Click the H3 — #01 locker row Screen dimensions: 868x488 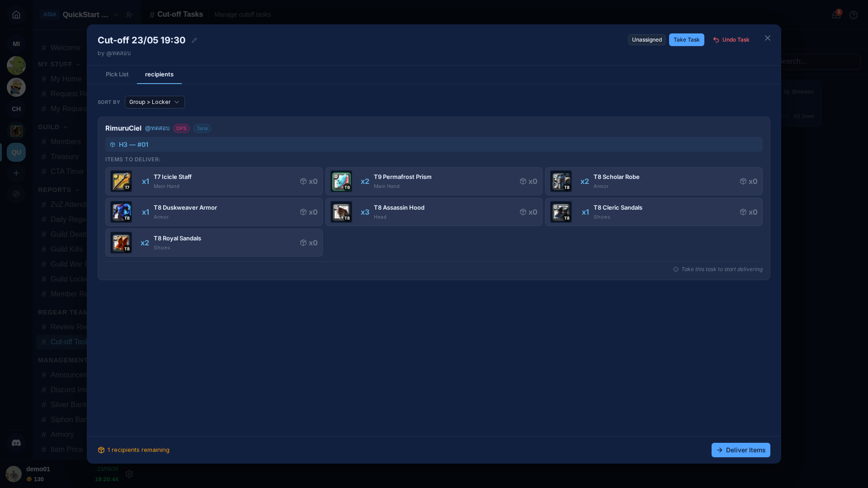click(x=434, y=145)
